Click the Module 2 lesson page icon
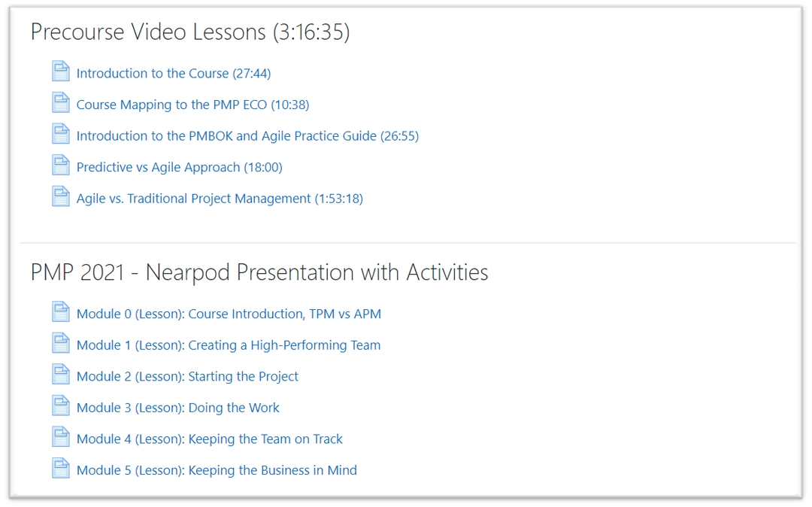Viewport: 812px width, 507px height. coord(60,375)
